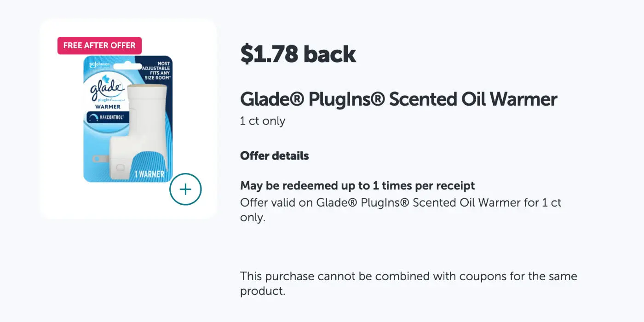Click the "1 WARMER" label on package
Image resolution: width=644 pixels, height=322 pixels.
(x=149, y=174)
